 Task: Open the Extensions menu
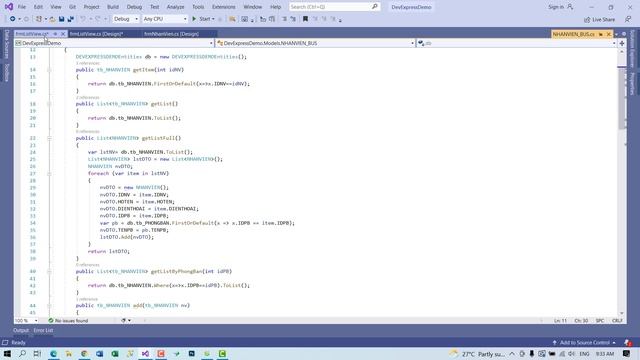point(224,7)
